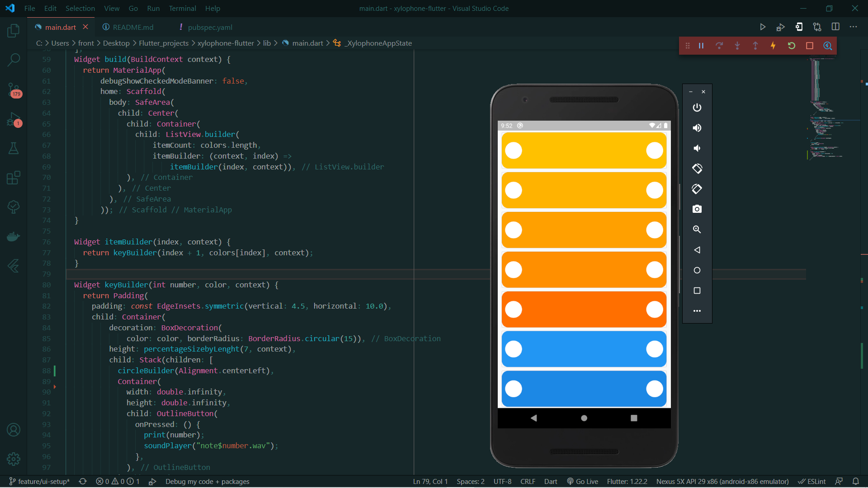Restart the debug session
This screenshot has height=488, width=868.
pyautogui.click(x=791, y=46)
